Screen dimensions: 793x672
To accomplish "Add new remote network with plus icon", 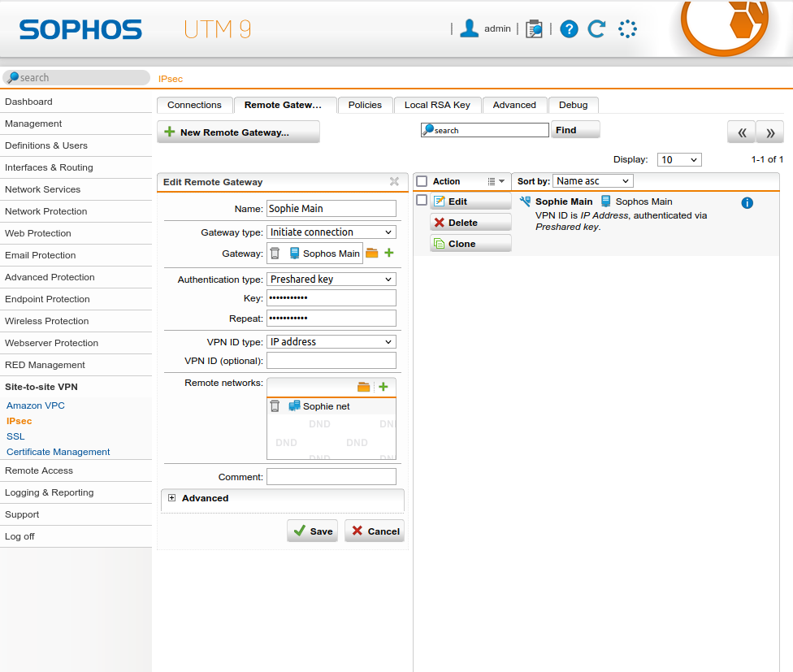I will 383,387.
